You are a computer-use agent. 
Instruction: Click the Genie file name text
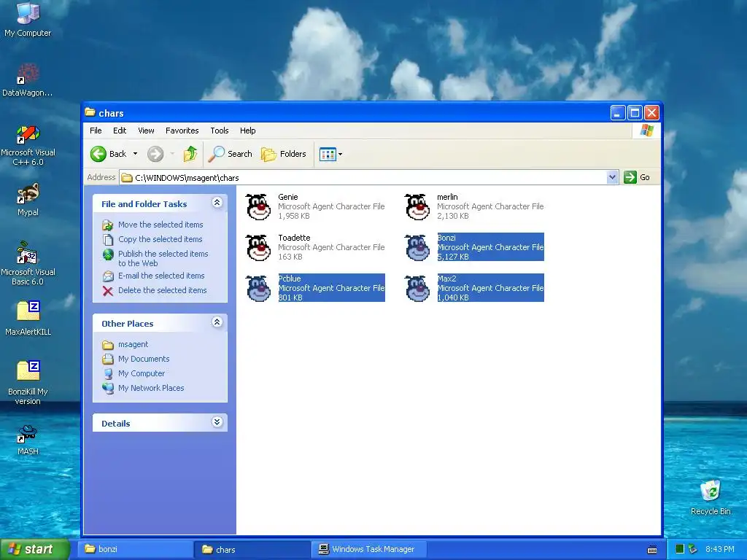click(287, 197)
